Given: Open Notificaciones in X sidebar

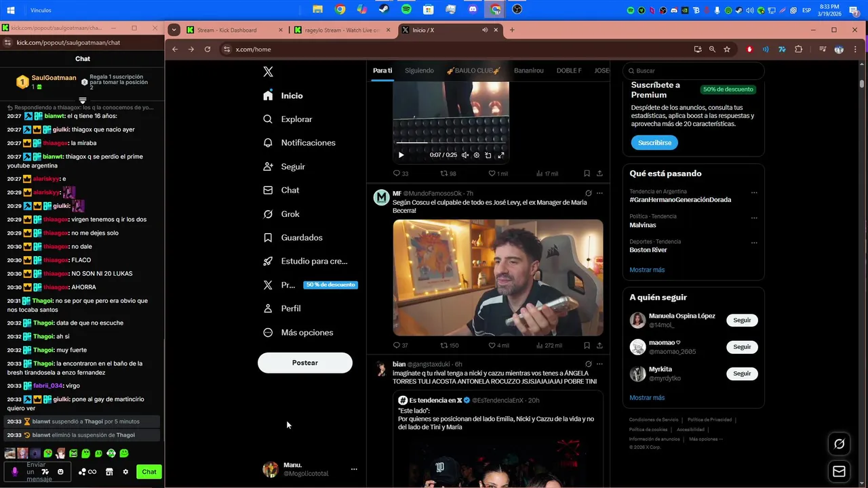Looking at the screenshot, I should tap(299, 143).
